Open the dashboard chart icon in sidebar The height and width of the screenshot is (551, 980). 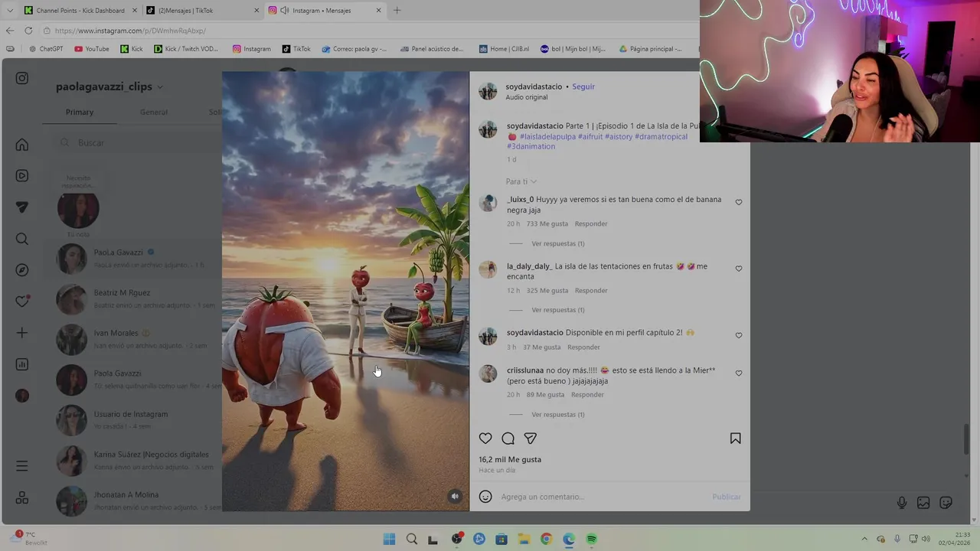(x=22, y=364)
